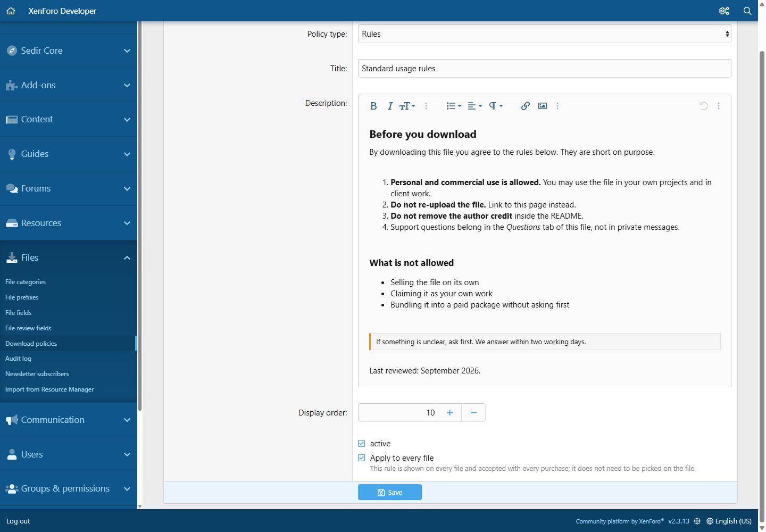Open the paragraph format dropdown

(x=496, y=106)
